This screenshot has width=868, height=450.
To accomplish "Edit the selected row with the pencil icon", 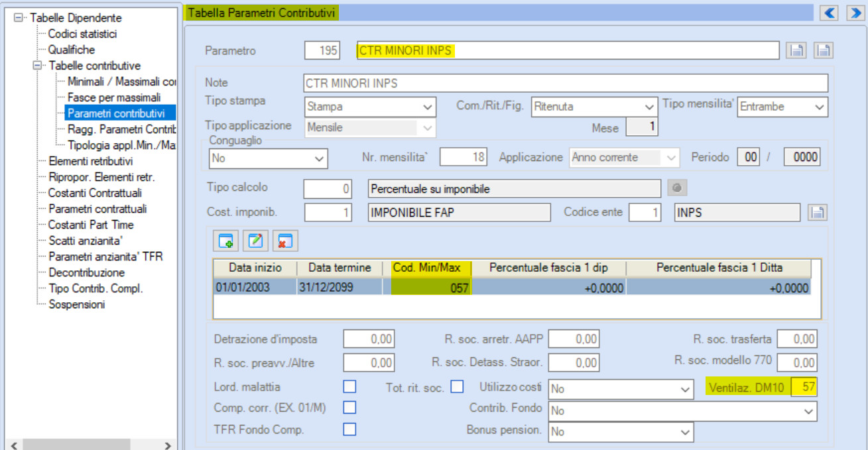I will point(255,241).
